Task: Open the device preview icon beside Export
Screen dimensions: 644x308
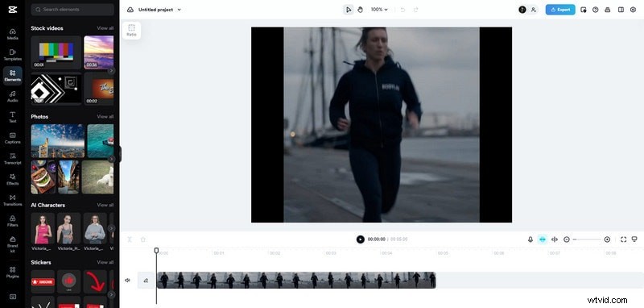Action: coord(583,10)
